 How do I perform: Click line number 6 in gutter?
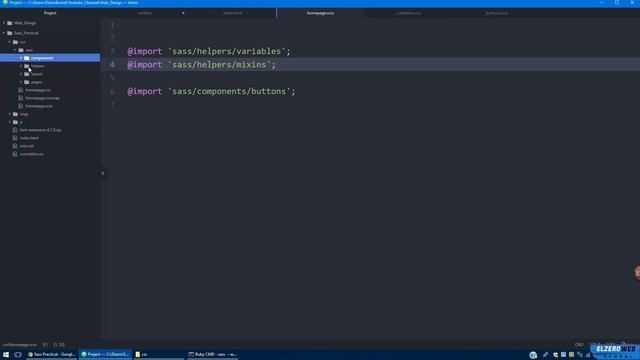pyautogui.click(x=112, y=91)
